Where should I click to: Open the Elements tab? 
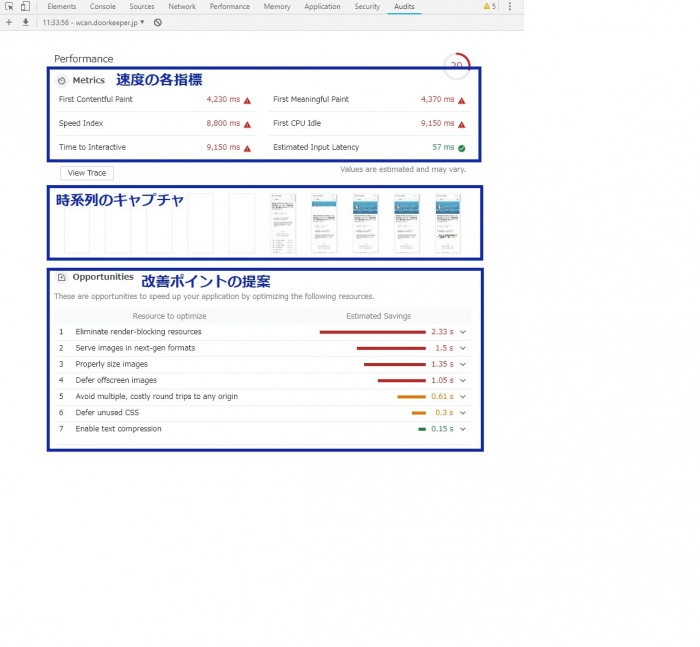pyautogui.click(x=62, y=7)
